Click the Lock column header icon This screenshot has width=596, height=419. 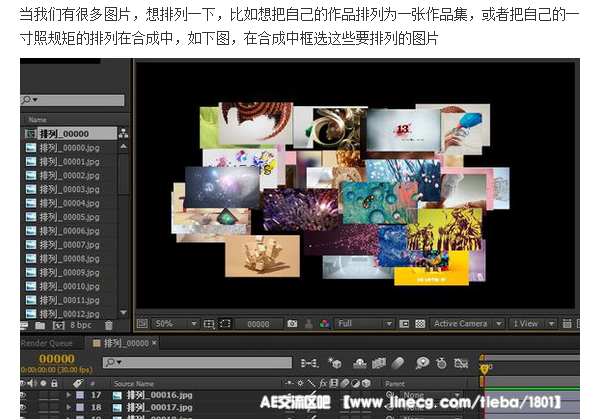(x=54, y=383)
